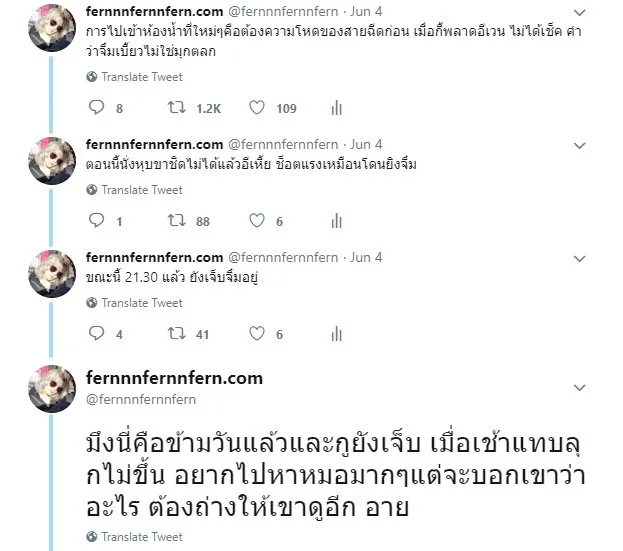Retweet the tweet with 88 retweets
Viewport: 623px width, 551px height.
point(176,220)
